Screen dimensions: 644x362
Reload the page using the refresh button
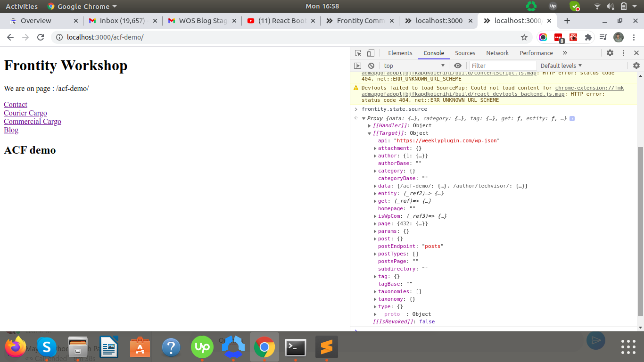coord(41,37)
